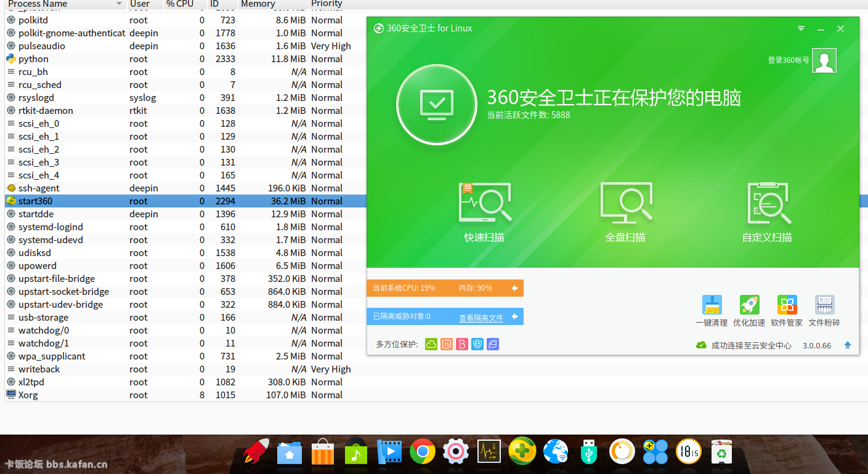Click the monitor checkmark protection status circle
868x474 pixels.
(x=437, y=104)
